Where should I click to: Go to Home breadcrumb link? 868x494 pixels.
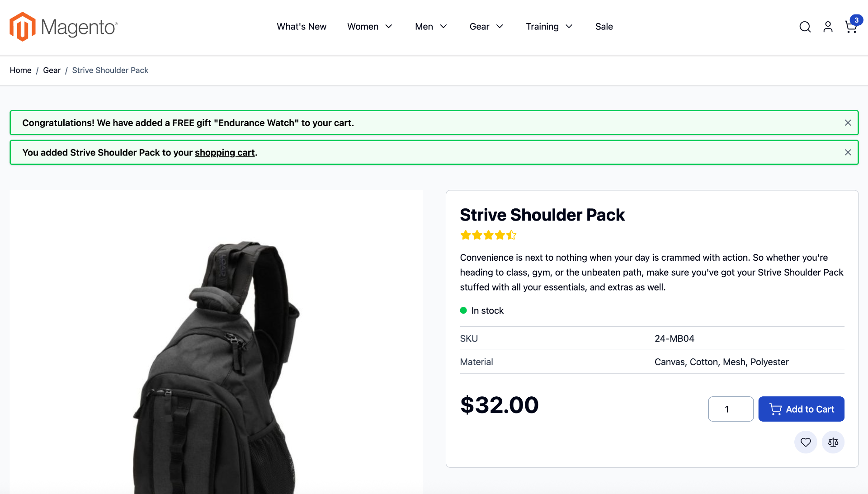pos(21,71)
